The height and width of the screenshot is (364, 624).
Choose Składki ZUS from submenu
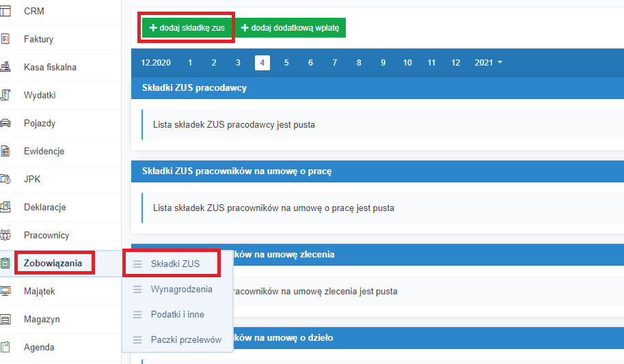175,264
